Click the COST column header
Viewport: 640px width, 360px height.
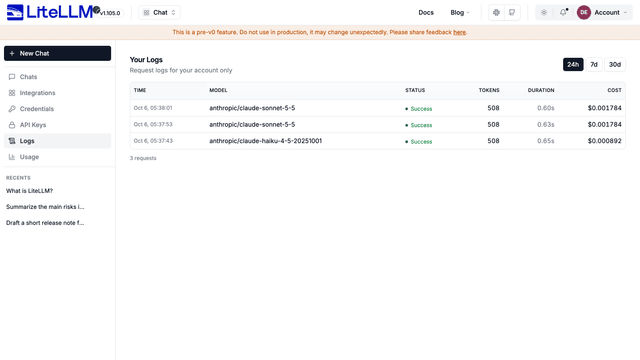(614, 90)
